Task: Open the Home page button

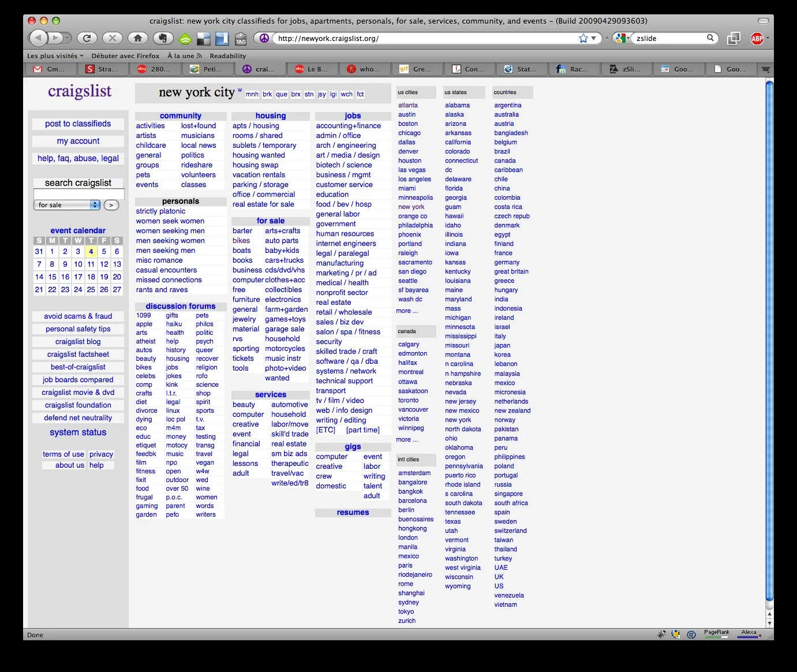Action: (137, 38)
